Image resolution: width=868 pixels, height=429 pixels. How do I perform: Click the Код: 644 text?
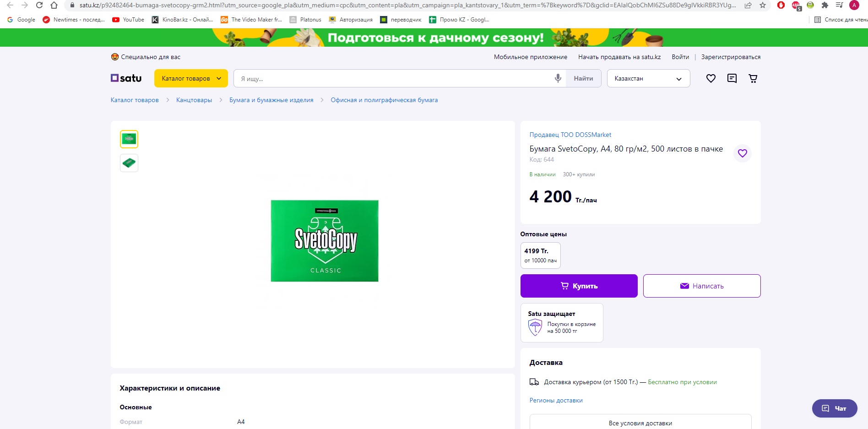click(x=542, y=159)
